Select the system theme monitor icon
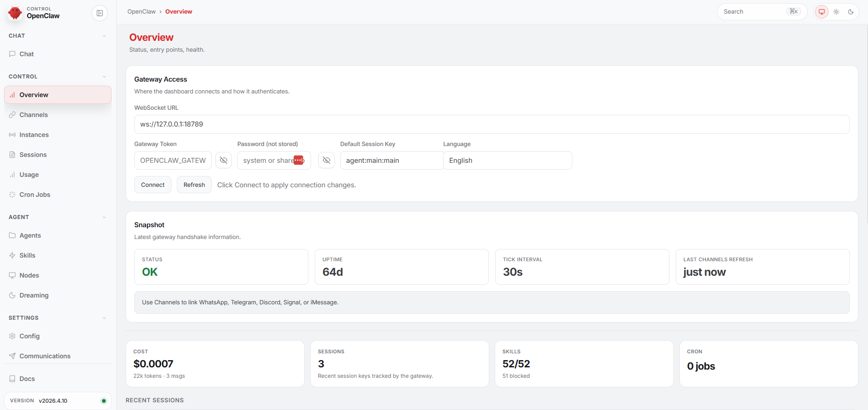Image resolution: width=868 pixels, height=410 pixels. pos(822,12)
